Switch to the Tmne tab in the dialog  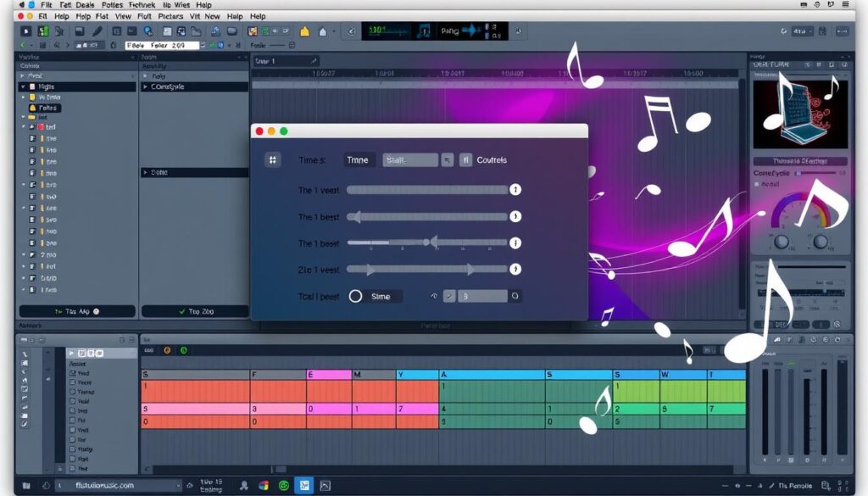359,159
